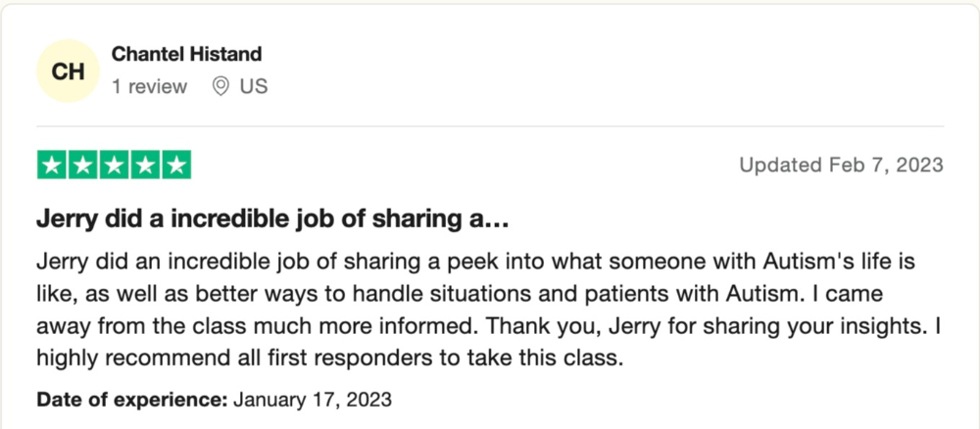Click the '1 review' count text
The width and height of the screenshot is (980, 429).
point(149,86)
